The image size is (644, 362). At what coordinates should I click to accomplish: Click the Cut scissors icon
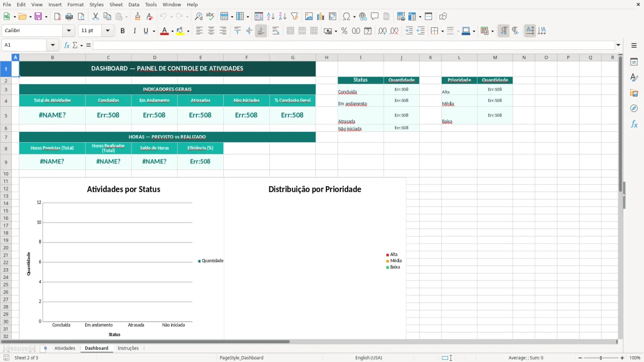point(96,17)
